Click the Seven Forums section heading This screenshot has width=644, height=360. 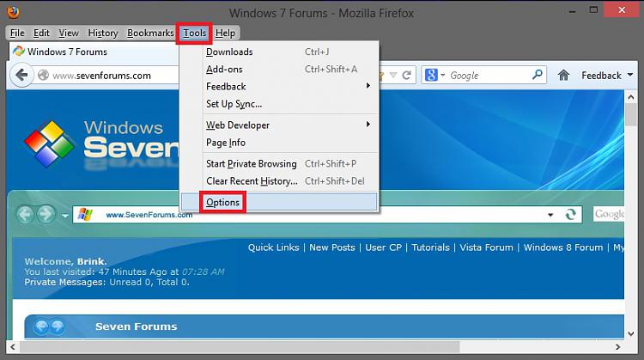pos(136,326)
